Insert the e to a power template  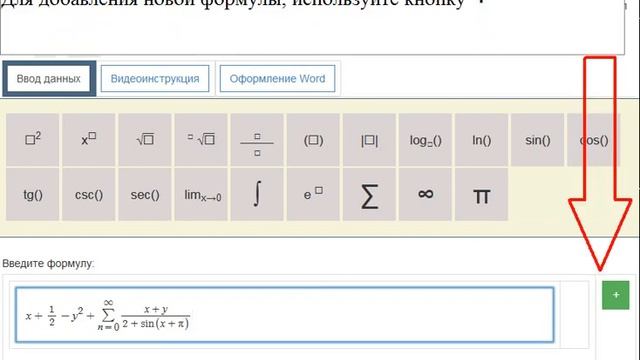[x=313, y=195]
